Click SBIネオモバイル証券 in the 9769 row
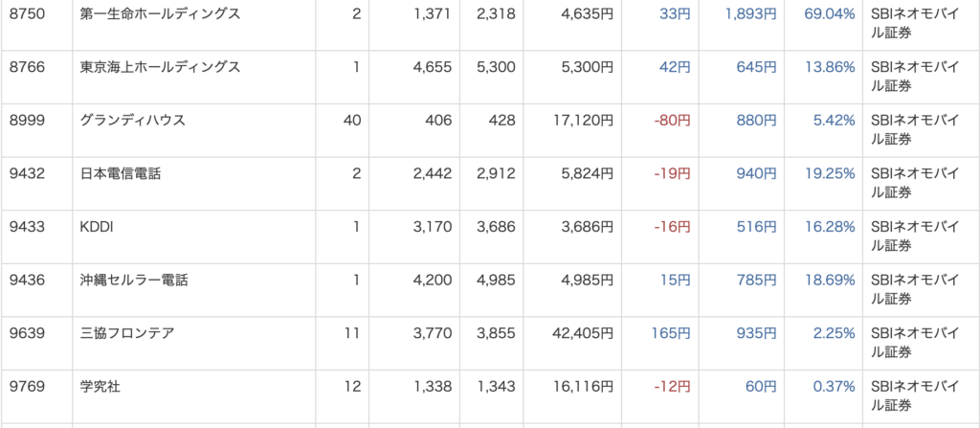This screenshot has width=980, height=428. tap(915, 395)
